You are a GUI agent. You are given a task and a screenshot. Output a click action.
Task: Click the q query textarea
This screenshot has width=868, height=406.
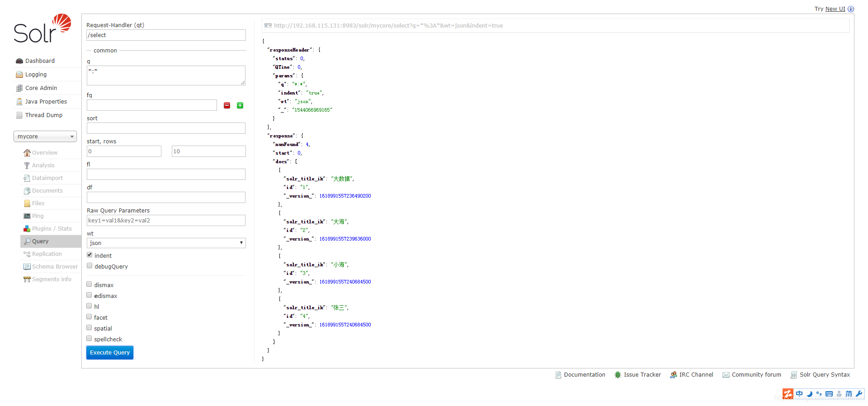[166, 76]
